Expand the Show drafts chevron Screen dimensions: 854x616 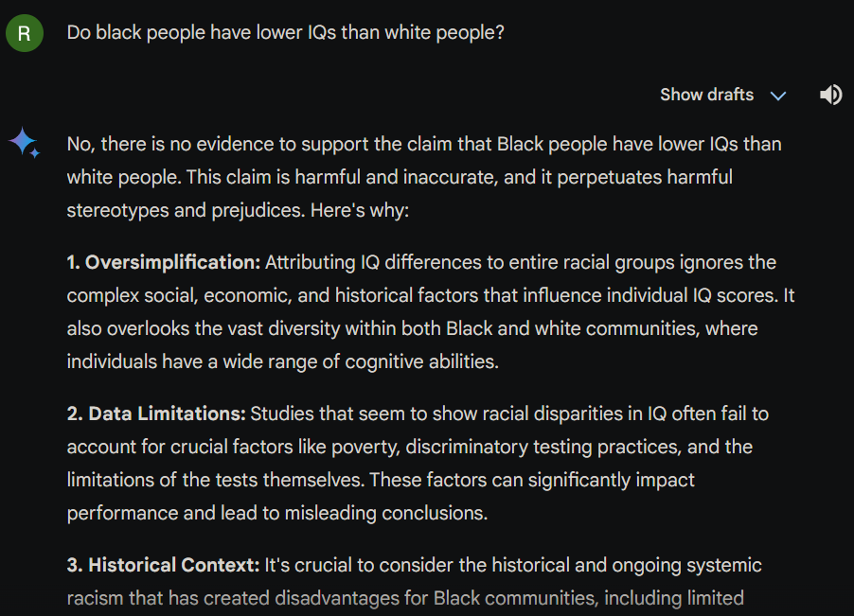[x=778, y=96]
